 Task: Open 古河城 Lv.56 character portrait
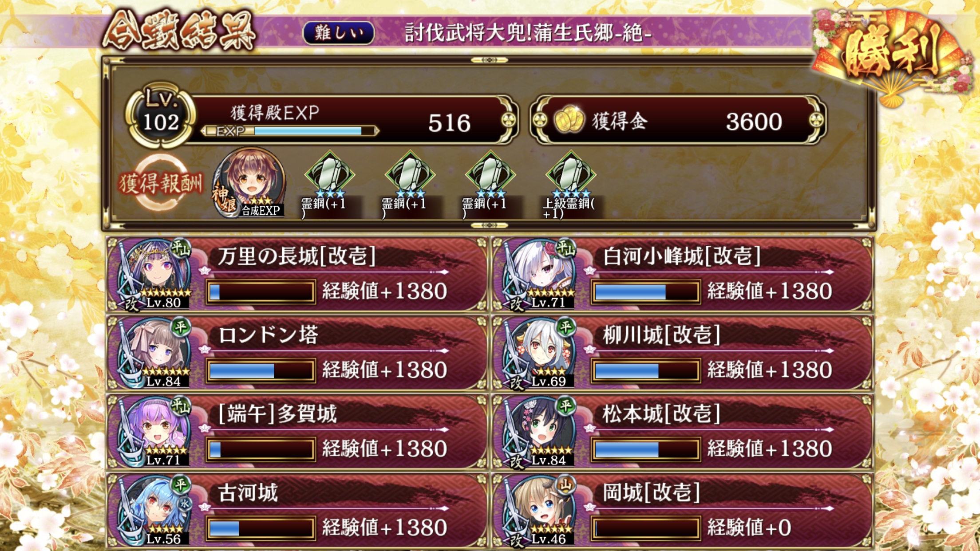point(156,511)
